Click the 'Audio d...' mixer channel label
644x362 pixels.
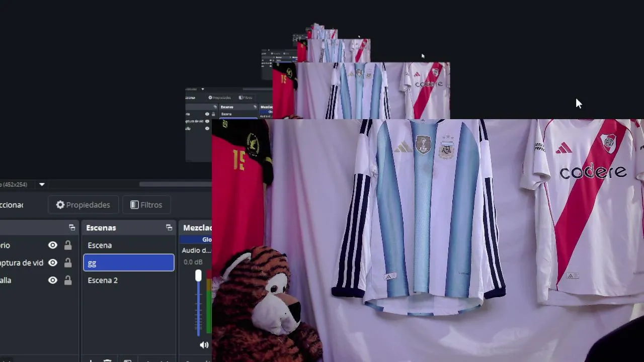click(x=196, y=250)
